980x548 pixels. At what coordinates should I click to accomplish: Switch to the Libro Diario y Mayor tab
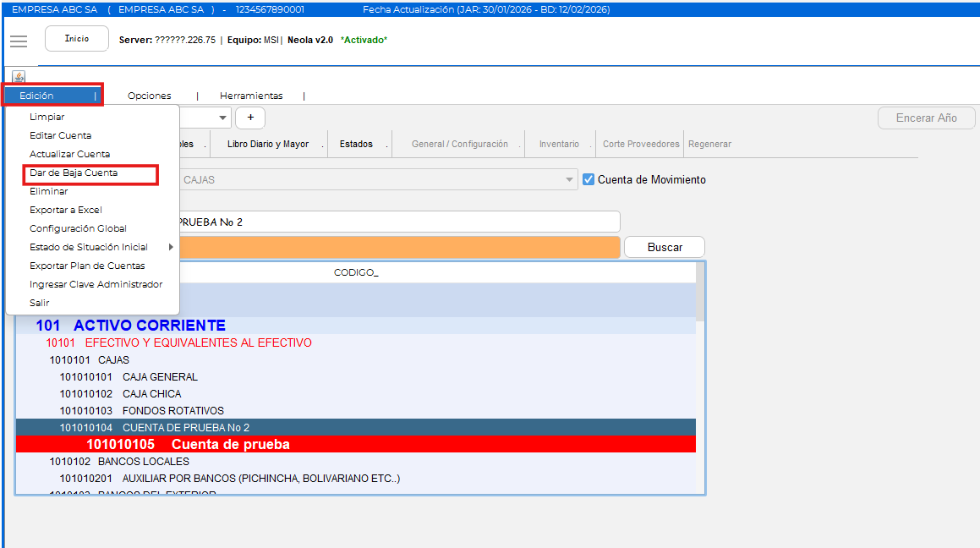[268, 144]
